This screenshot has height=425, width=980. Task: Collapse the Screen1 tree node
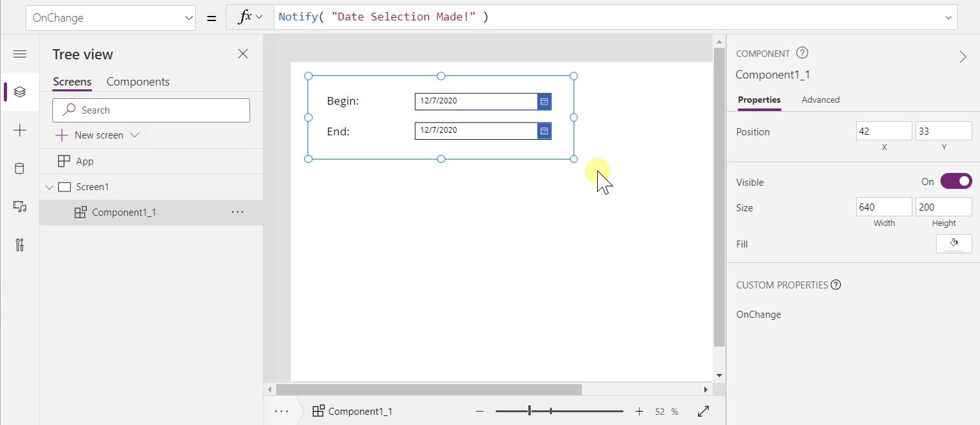coord(50,187)
